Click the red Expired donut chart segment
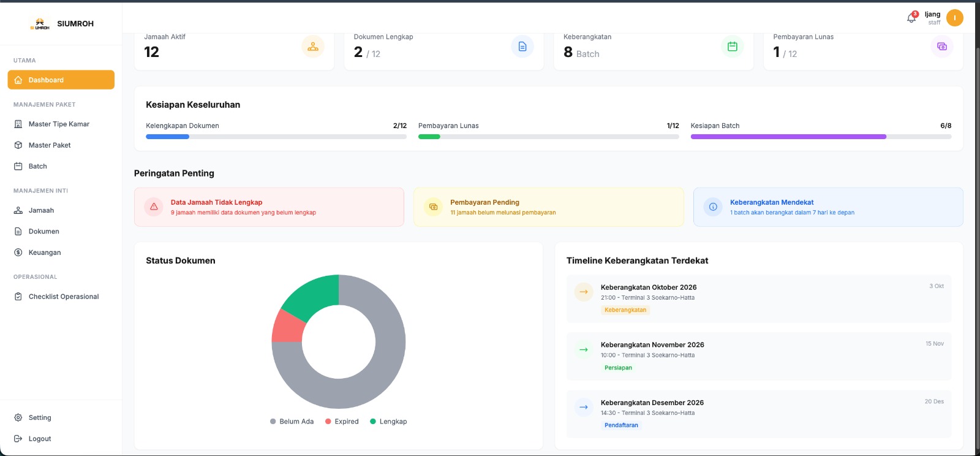Viewport: 980px width, 456px height. (x=287, y=326)
